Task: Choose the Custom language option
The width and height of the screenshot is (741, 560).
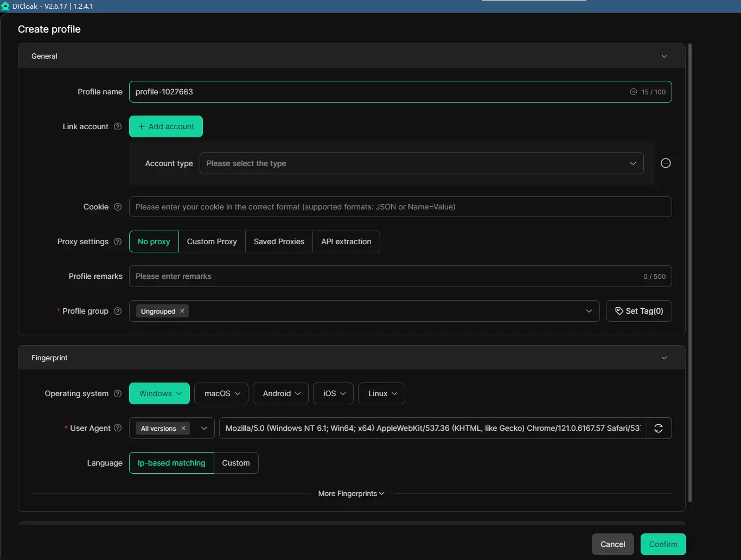Action: coord(236,463)
